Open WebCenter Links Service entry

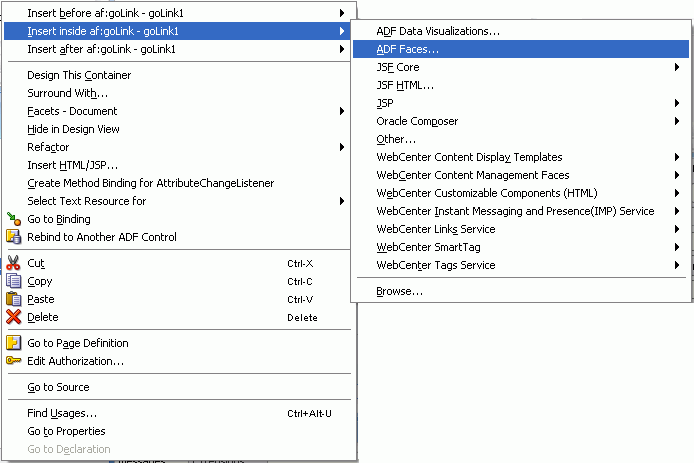[x=521, y=229]
